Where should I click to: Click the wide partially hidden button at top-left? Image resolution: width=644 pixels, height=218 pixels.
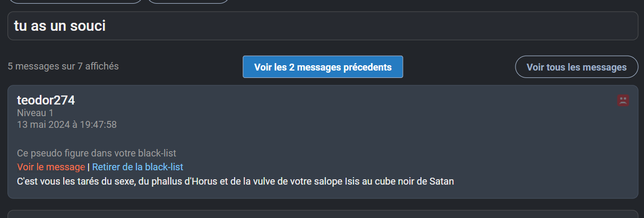point(75,2)
